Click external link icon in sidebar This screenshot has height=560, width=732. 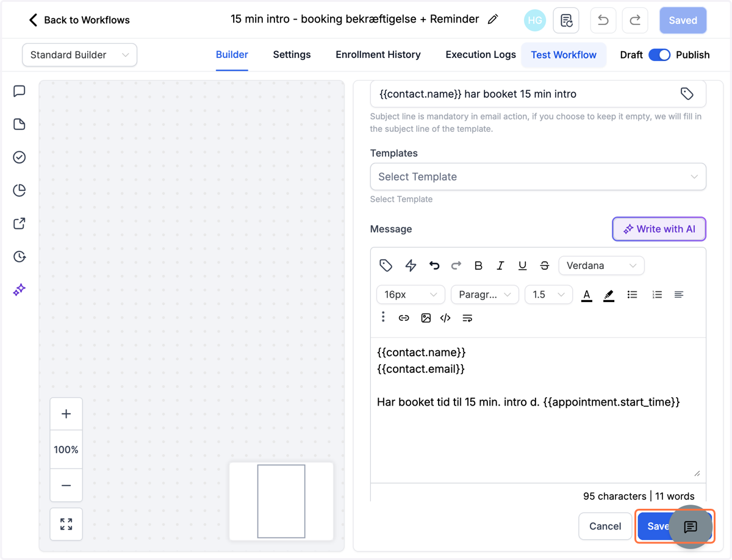click(20, 223)
